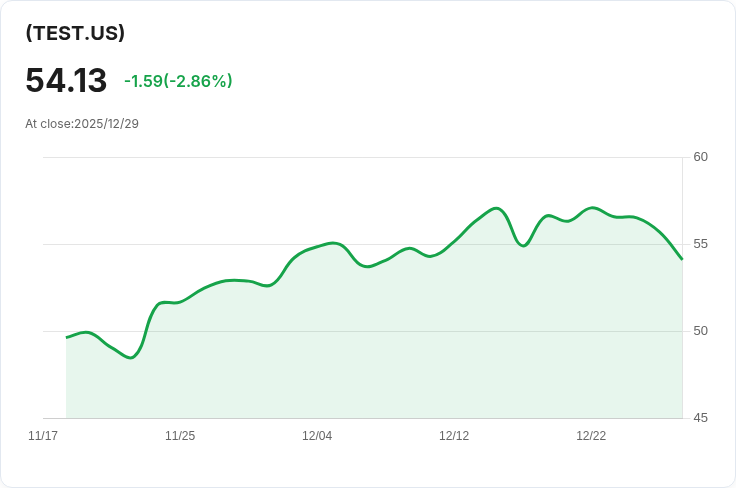Click the lowest dip of the price line
The width and height of the screenshot is (736, 488).
[131, 357]
